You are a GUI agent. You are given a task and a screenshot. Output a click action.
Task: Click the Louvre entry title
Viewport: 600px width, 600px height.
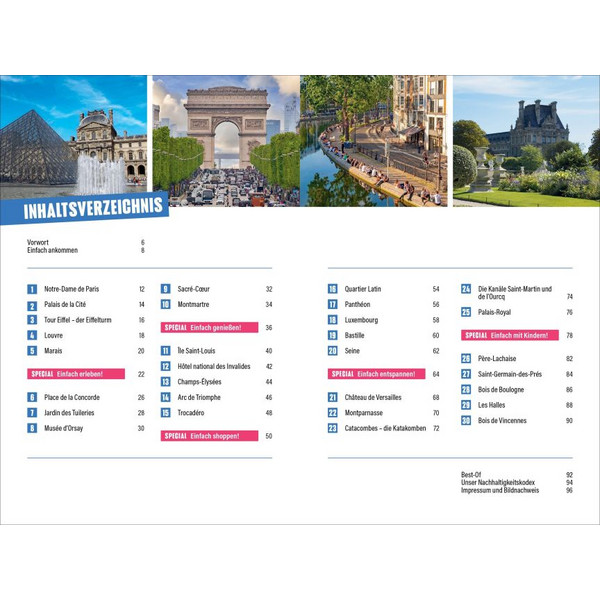pyautogui.click(x=54, y=336)
